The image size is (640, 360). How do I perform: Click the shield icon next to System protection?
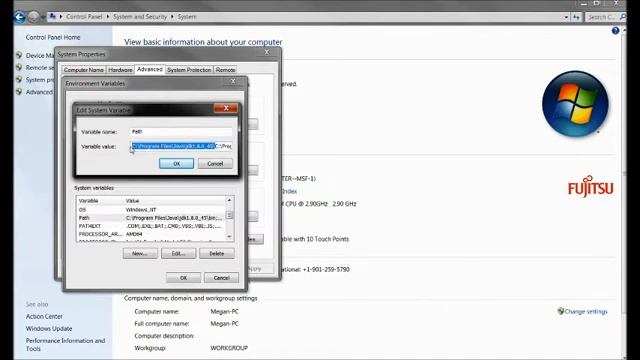click(x=19, y=80)
